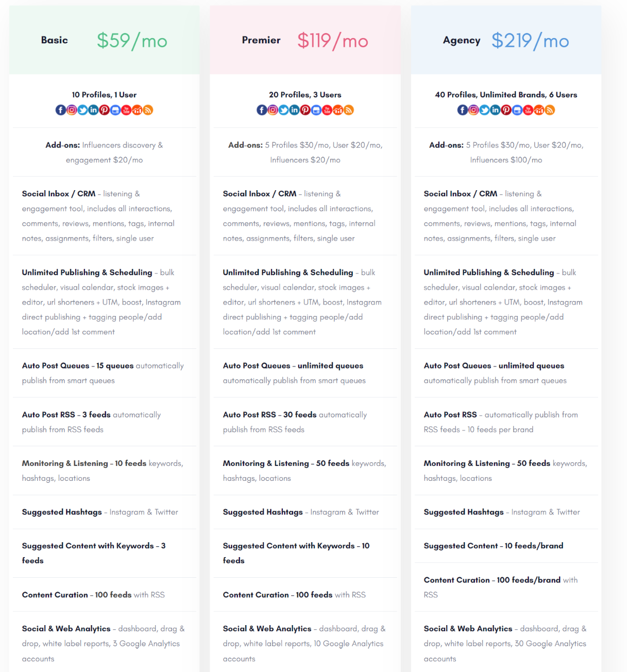Select the Premier $119/mo plan header
The width and height of the screenshot is (627, 672).
pos(305,40)
